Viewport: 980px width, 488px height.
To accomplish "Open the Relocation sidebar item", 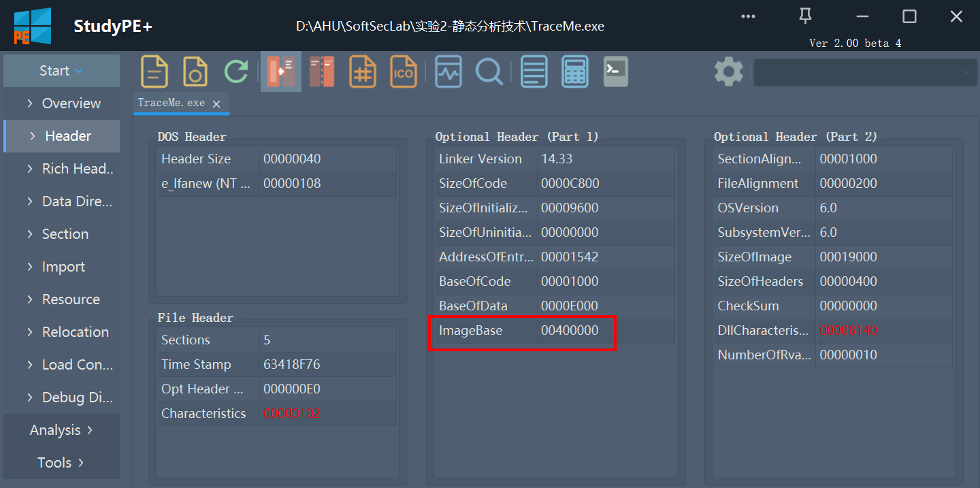I will tap(61, 332).
